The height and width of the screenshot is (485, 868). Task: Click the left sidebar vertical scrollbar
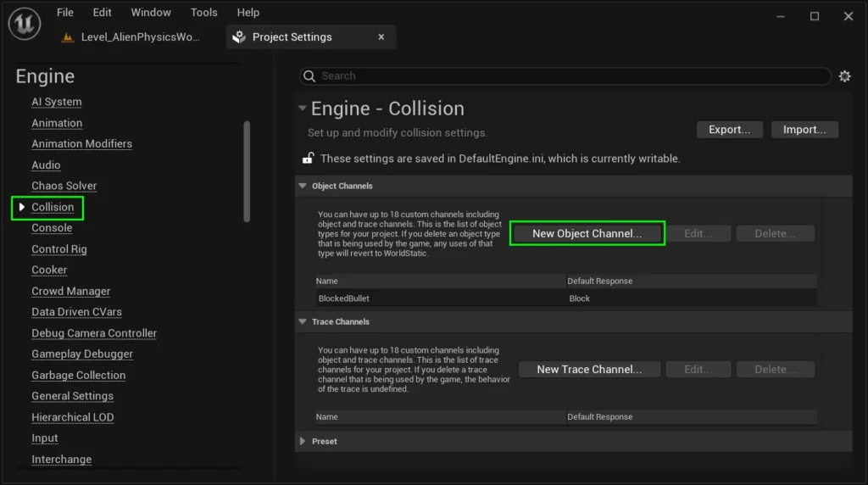247,170
